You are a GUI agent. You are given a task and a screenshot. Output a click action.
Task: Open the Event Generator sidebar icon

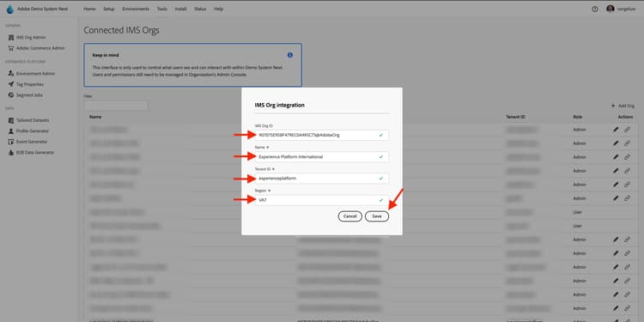point(11,142)
